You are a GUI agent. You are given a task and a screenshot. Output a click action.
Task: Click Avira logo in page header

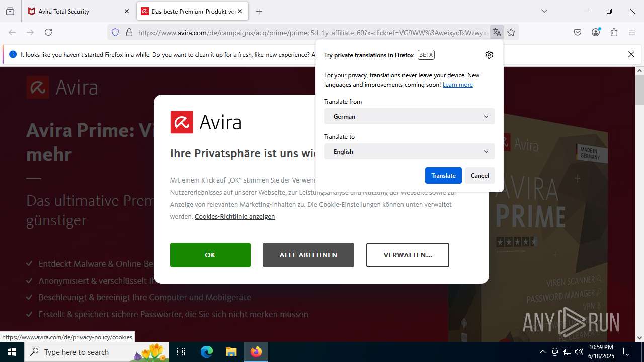point(62,87)
